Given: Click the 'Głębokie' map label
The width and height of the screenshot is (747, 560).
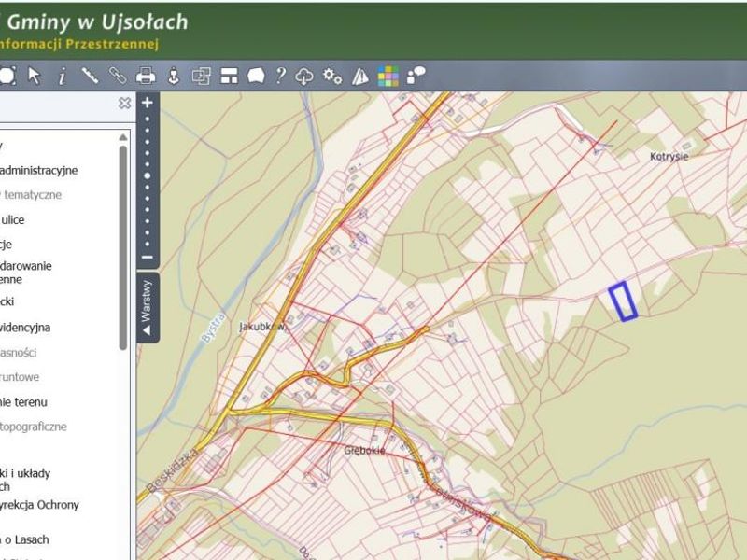Looking at the screenshot, I should point(364,450).
